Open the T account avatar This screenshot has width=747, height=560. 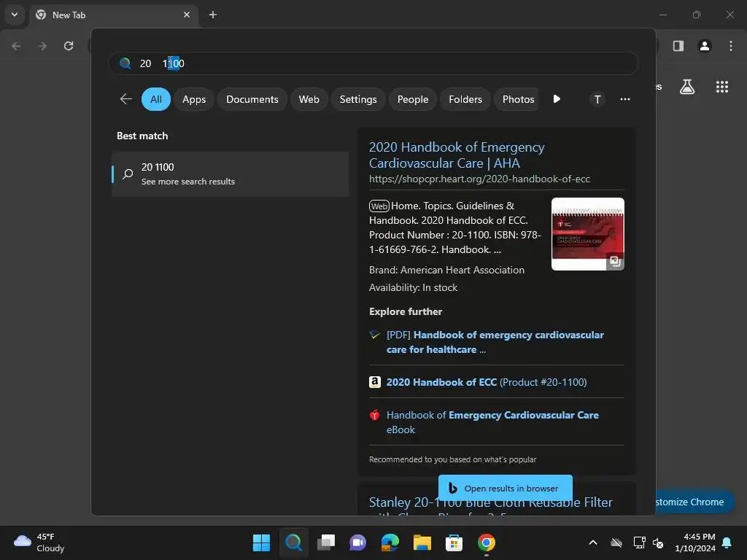click(597, 99)
